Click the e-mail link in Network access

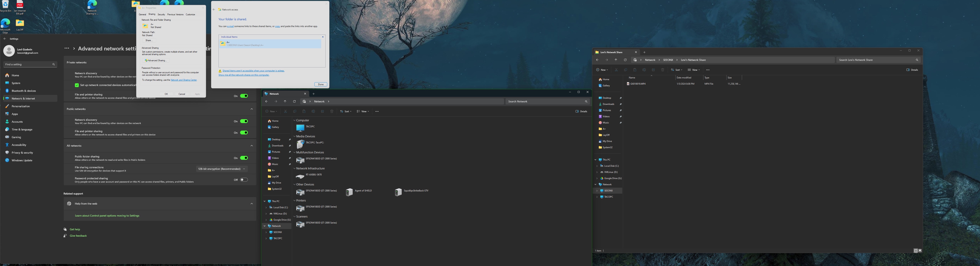click(x=230, y=26)
